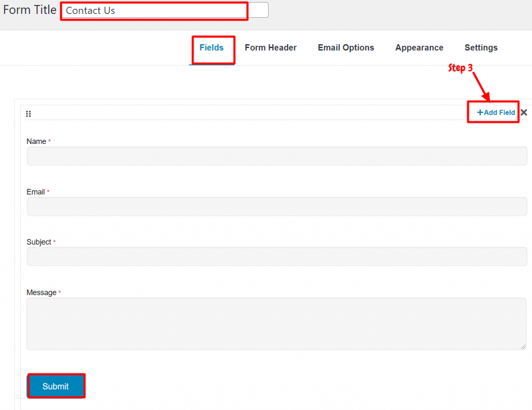Click the drag handle dots icon
This screenshot has height=410, width=532.
(29, 114)
